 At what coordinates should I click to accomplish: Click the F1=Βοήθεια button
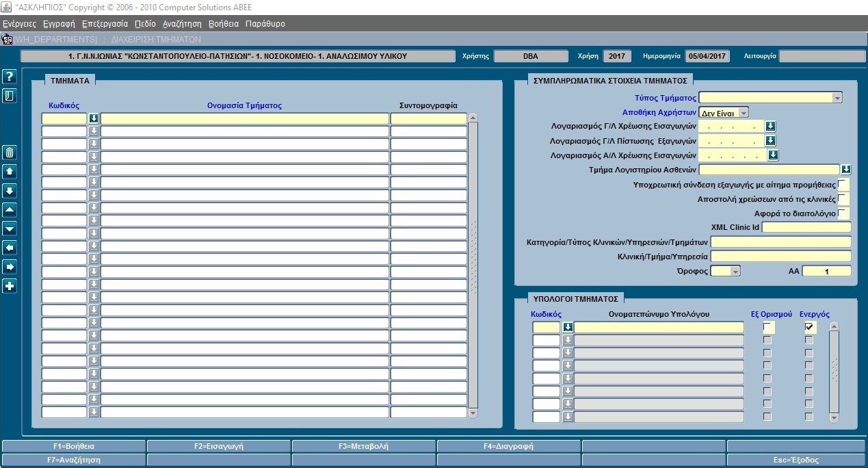73,446
